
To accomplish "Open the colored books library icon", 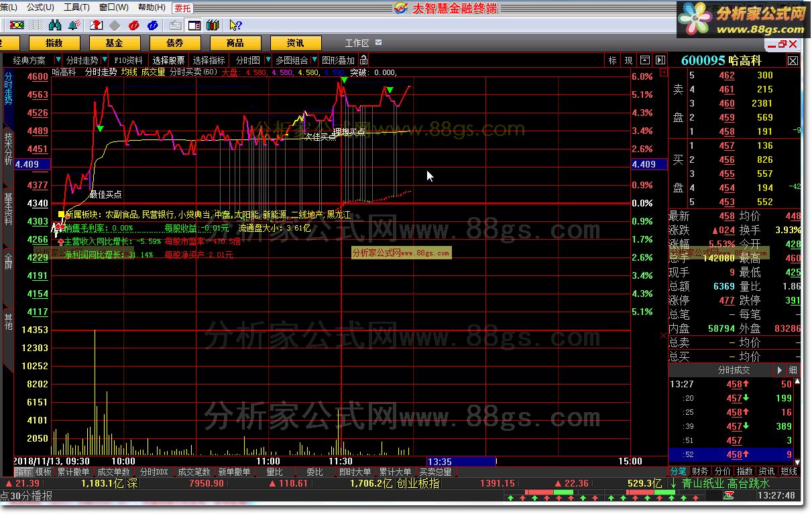I will [x=213, y=25].
